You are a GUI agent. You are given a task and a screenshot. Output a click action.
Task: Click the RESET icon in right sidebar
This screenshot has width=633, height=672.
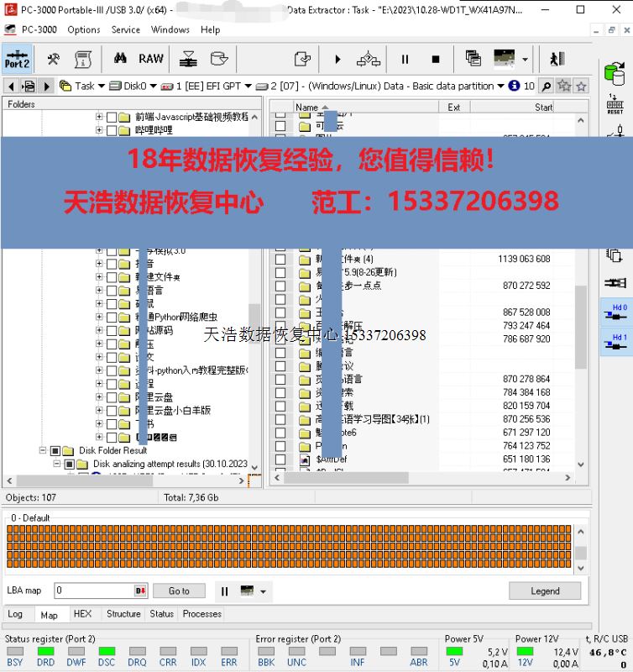pos(615,105)
